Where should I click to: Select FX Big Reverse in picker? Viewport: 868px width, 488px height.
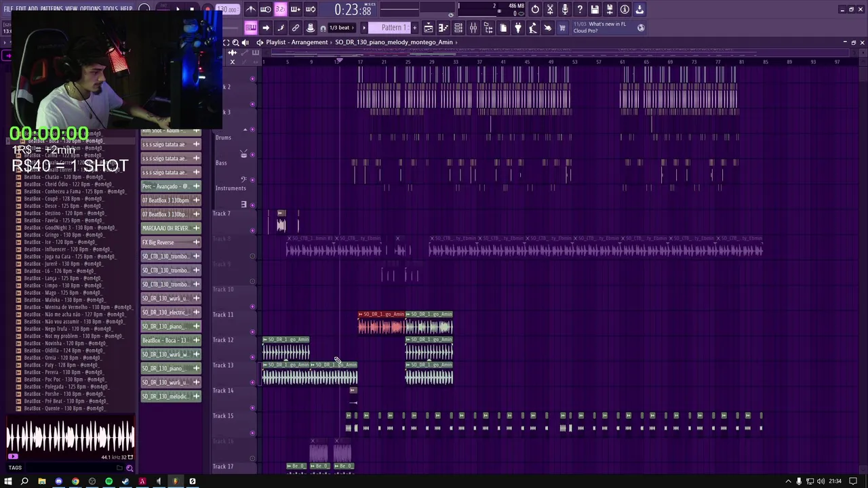pyautogui.click(x=171, y=242)
